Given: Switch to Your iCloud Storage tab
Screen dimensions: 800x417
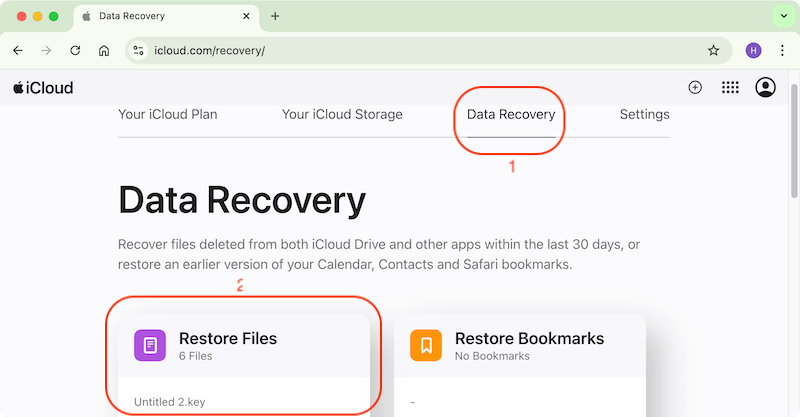Looking at the screenshot, I should [342, 114].
